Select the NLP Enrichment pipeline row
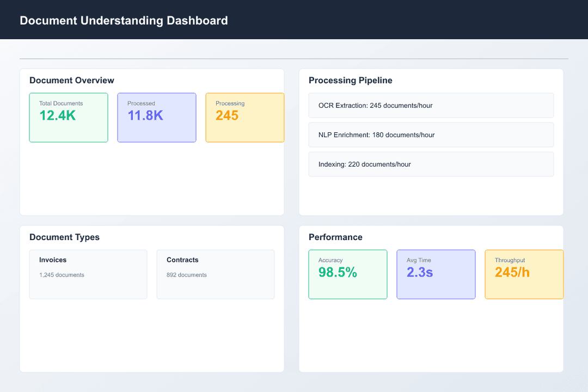588x392 pixels. click(431, 135)
